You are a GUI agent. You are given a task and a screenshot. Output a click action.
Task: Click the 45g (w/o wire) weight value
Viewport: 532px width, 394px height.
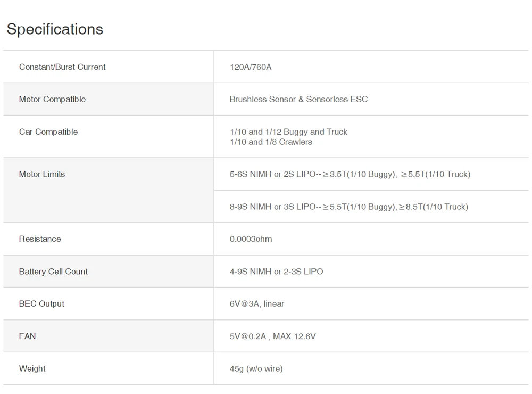(256, 369)
